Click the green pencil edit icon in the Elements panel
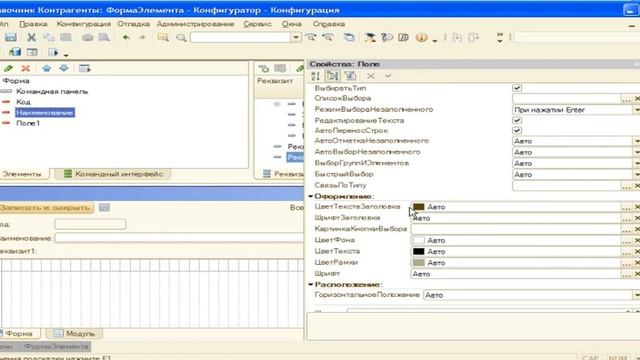Screen dimensions: 640x360 (8, 68)
